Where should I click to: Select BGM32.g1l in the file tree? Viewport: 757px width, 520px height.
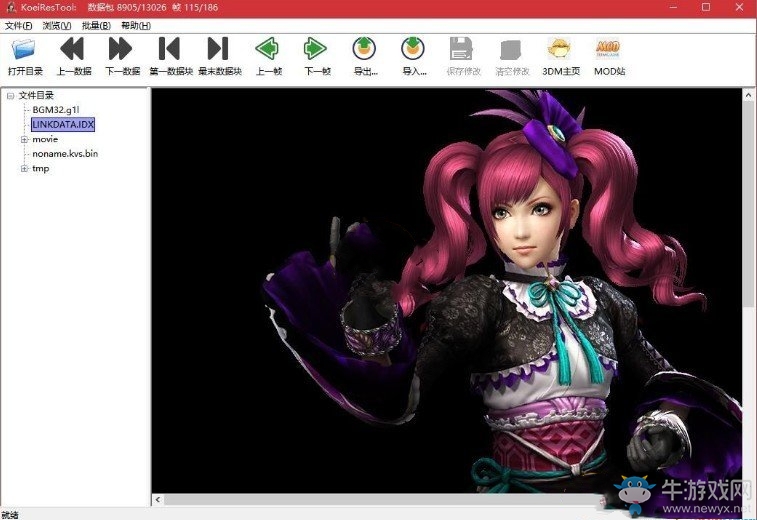pos(56,110)
